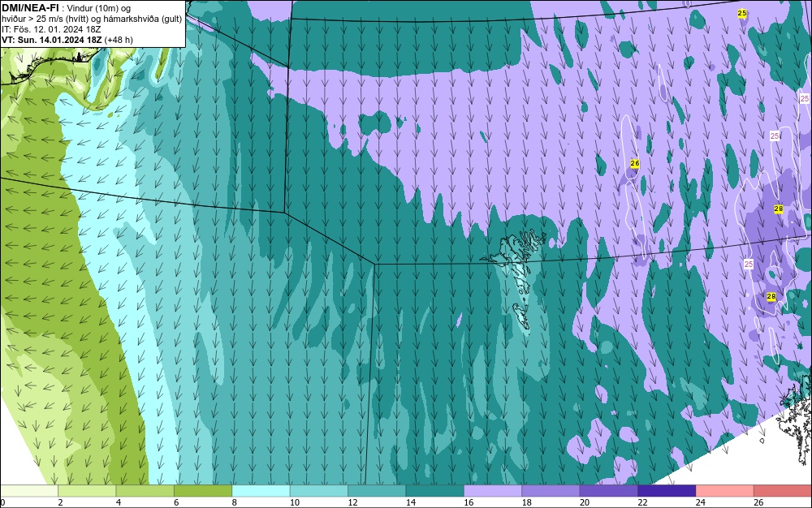The height and width of the screenshot is (508, 812).
Task: Click the dark indigo 22–24 m/s legend swatch
Action: tap(667, 491)
